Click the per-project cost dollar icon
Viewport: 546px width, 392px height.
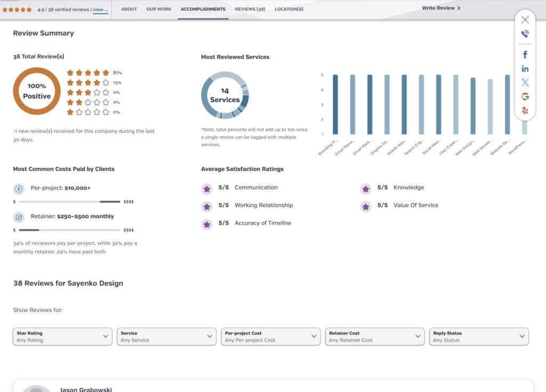coord(19,189)
